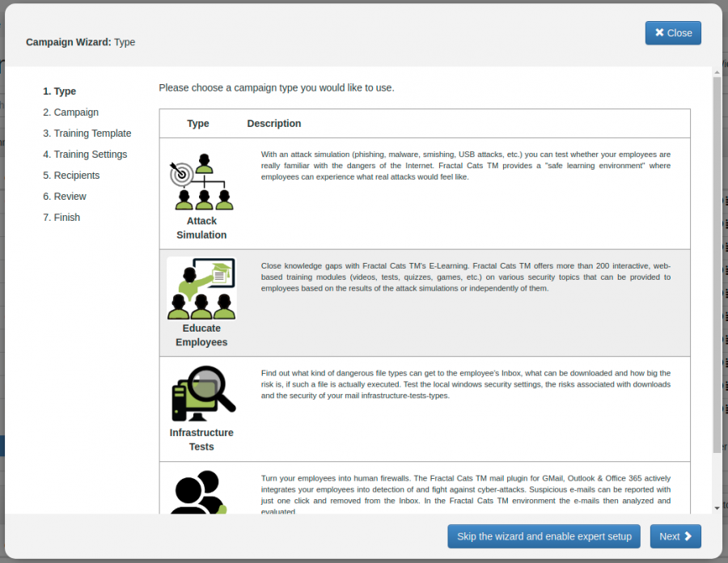Click the Educate Employees label text
Screen dimensions: 728x563
pyautogui.click(x=201, y=335)
